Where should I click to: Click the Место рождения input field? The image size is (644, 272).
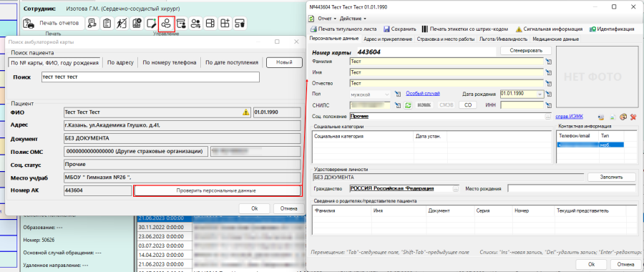click(572, 188)
